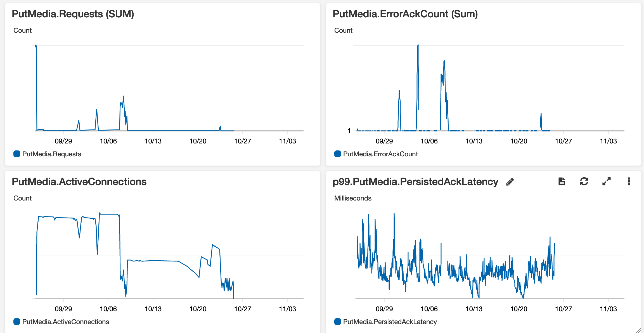Click the PutMedia.ErrorAckCount (Sum) widget title
644x335 pixels.
point(405,14)
